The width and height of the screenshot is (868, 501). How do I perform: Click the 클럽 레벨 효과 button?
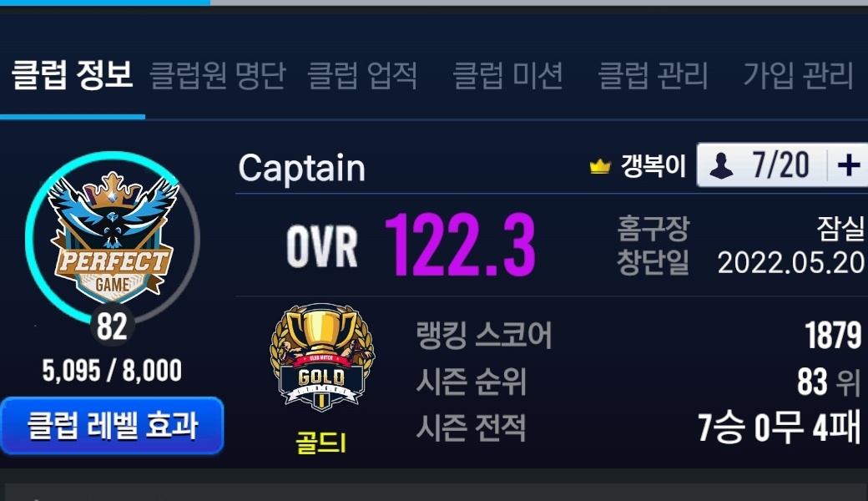pyautogui.click(x=113, y=426)
